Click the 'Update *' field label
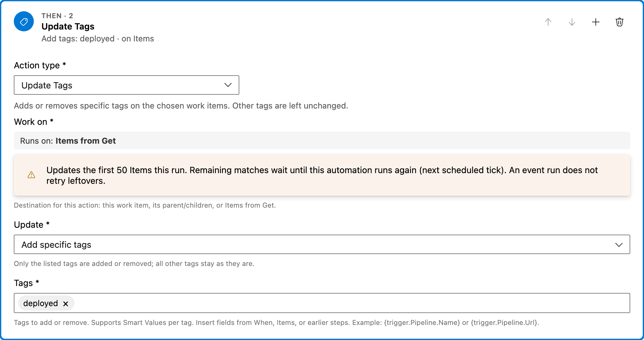This screenshot has width=644, height=340. (x=32, y=225)
